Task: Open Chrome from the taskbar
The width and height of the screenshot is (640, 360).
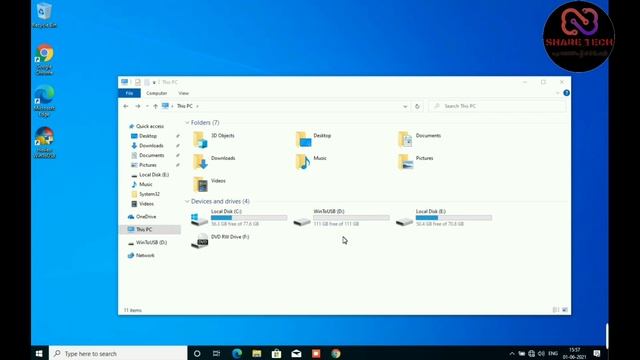Action: pyautogui.click(x=336, y=353)
